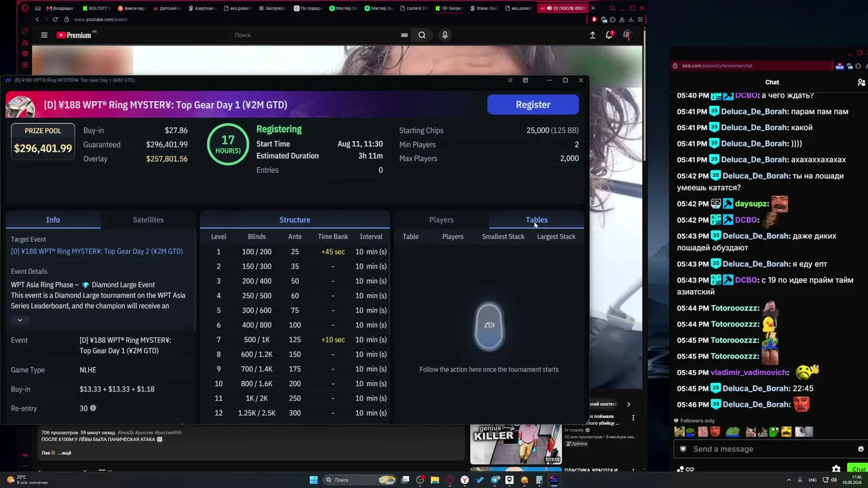Screen dimensions: 868x488
Task: Go back in the browser
Action: [x=37, y=20]
